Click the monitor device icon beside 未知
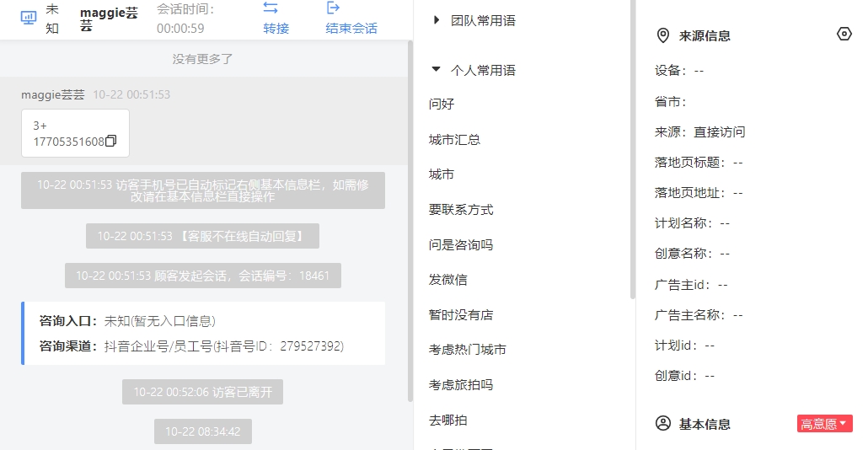The image size is (868, 450). point(29,18)
